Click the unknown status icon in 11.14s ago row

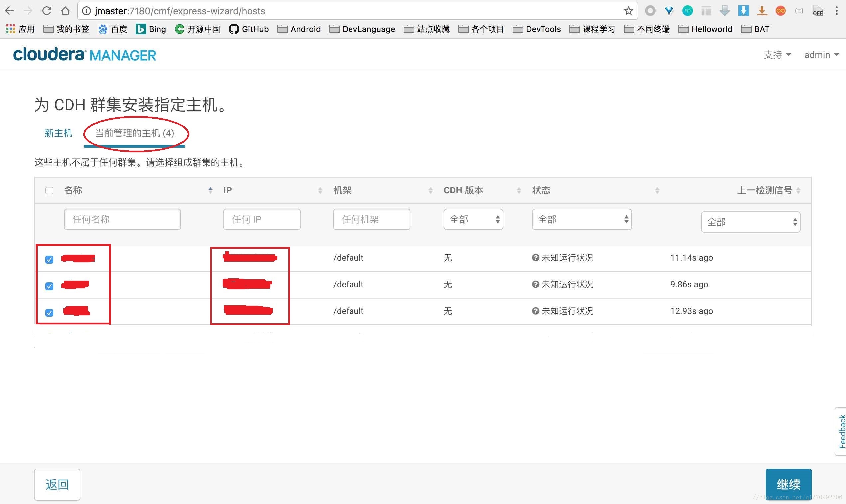pyautogui.click(x=536, y=258)
